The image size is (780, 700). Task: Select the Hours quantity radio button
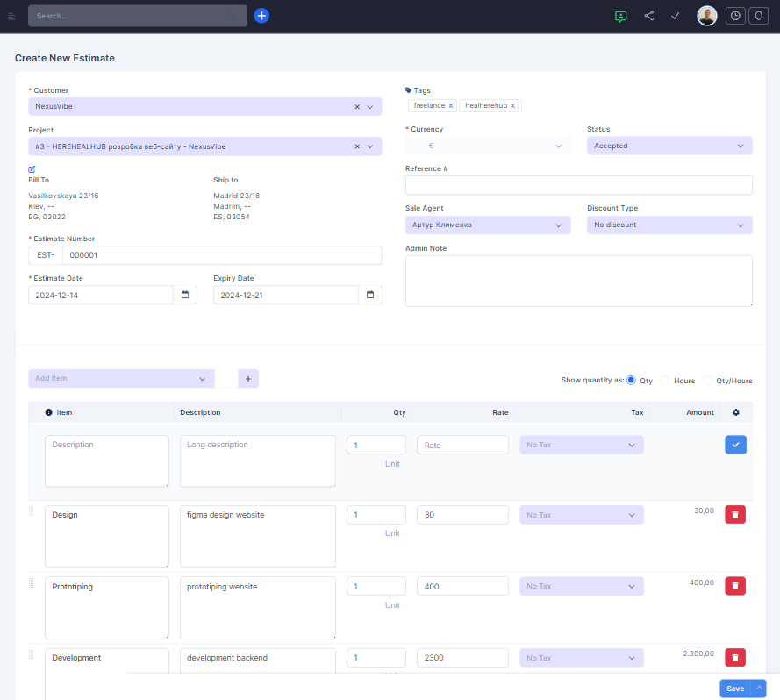(665, 381)
